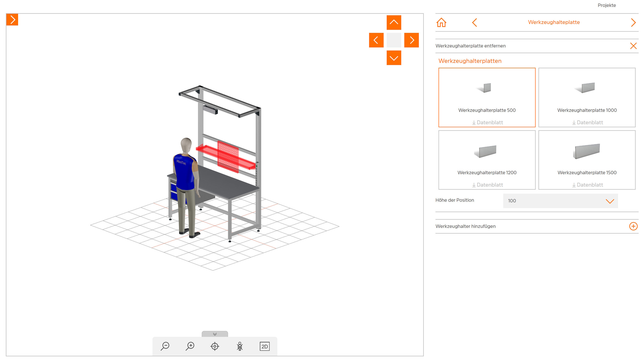Collapse the bottom toolbar with the chevron tab
Screen dimensions: 644x362
pyautogui.click(x=215, y=334)
